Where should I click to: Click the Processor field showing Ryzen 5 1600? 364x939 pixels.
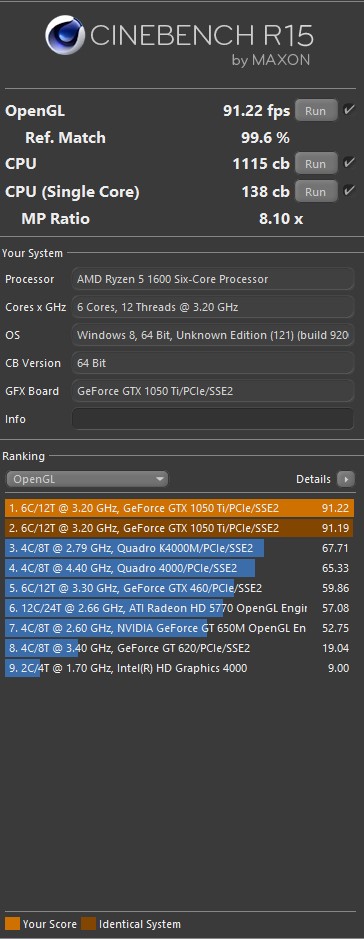pyautogui.click(x=213, y=279)
